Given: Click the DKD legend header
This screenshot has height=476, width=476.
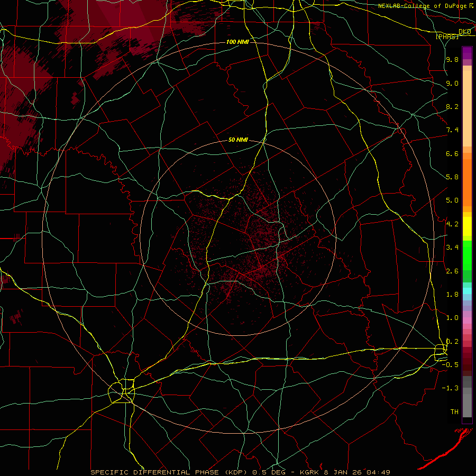Looking at the screenshot, I should (465, 32).
